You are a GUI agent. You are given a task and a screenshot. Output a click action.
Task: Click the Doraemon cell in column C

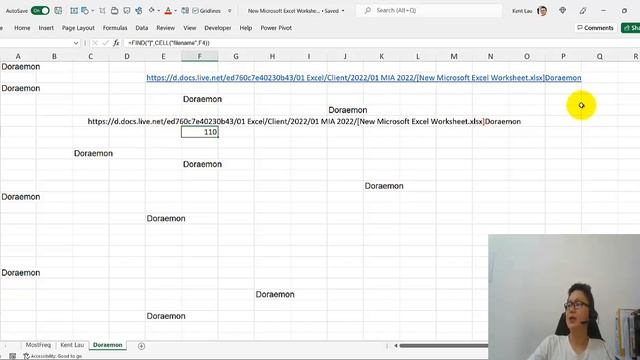[x=93, y=153]
